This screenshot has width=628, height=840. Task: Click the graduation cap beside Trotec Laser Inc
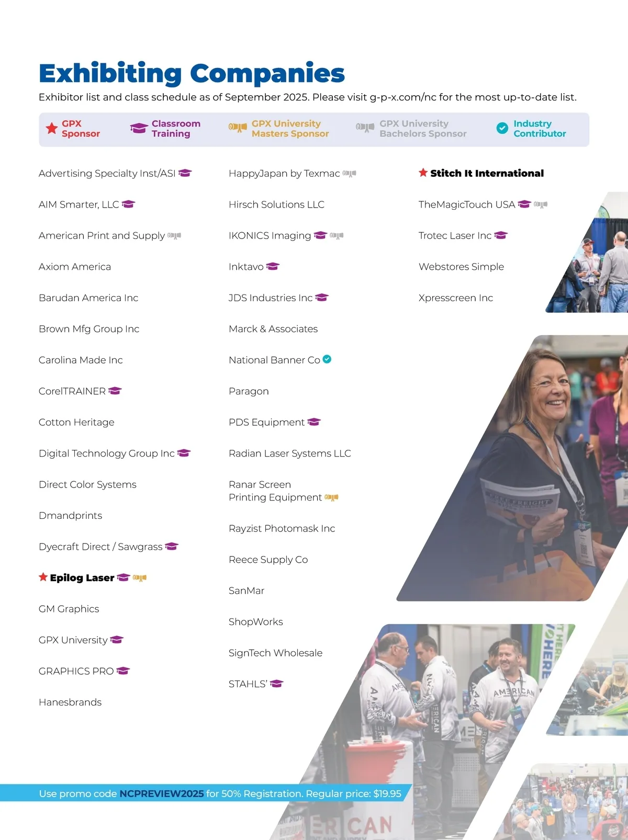click(x=501, y=235)
